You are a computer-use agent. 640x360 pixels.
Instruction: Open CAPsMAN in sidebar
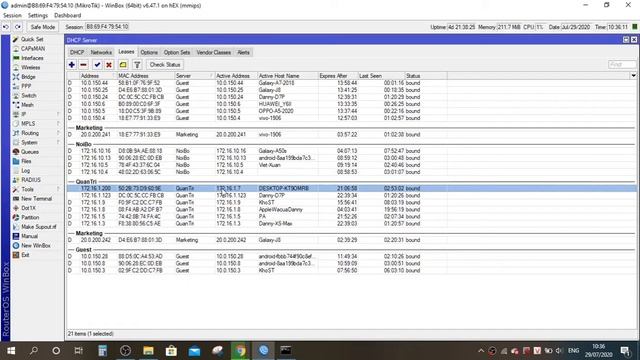(x=33, y=49)
